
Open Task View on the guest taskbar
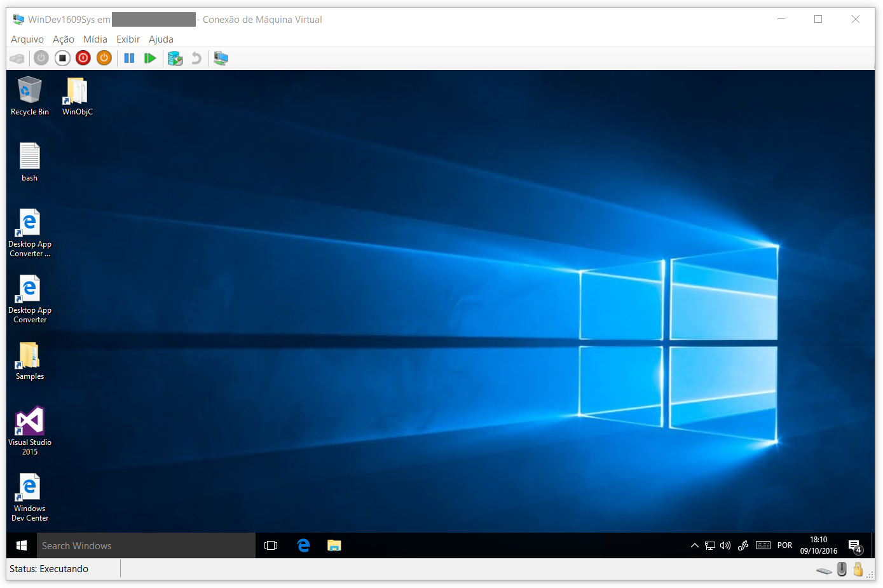click(271, 545)
